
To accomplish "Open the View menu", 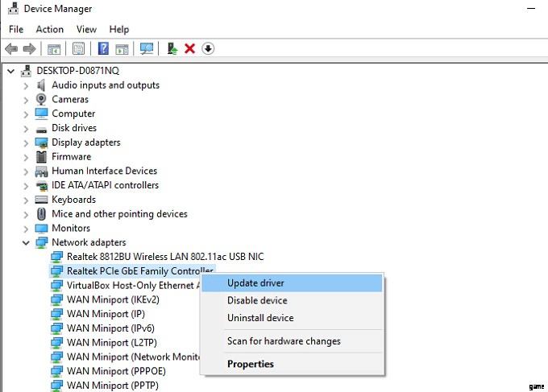I will tap(86, 30).
